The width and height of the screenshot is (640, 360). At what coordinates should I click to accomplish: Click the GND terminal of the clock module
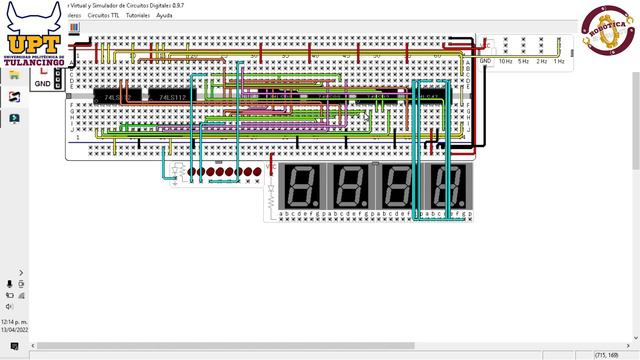(485, 61)
